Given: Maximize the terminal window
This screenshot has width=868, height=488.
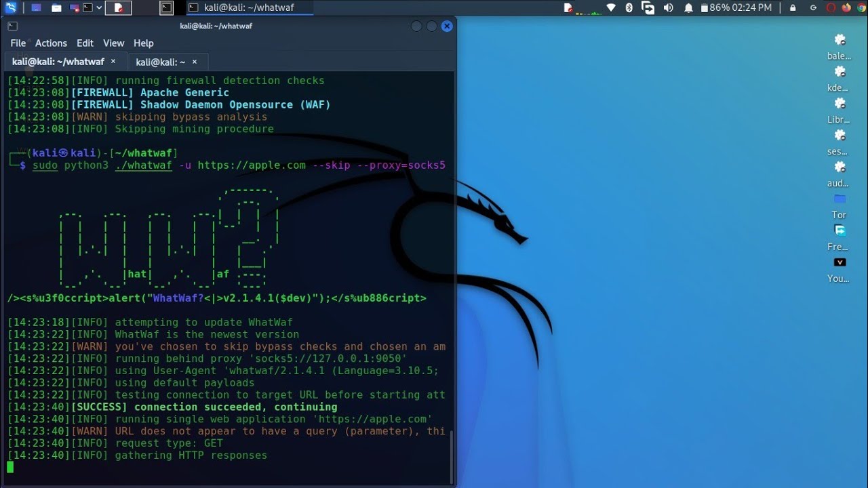Looking at the screenshot, I should [x=431, y=26].
